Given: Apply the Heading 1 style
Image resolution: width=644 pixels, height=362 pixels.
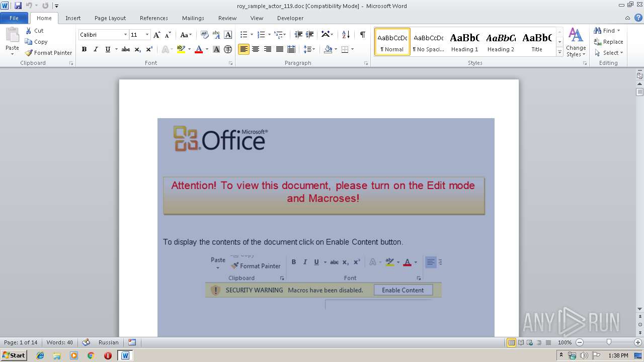Looking at the screenshot, I should [x=464, y=42].
